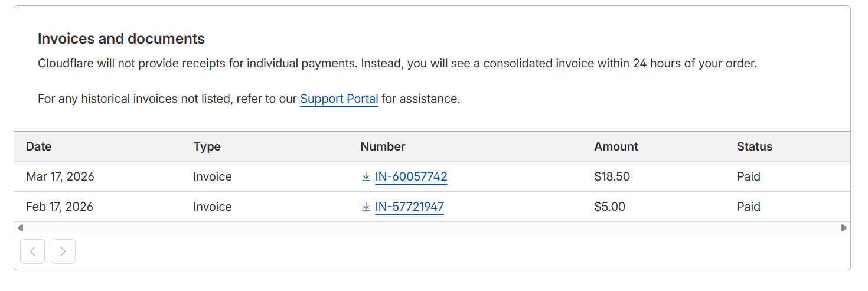
Task: Click the download icon beside IN-60057742
Action: [366, 176]
